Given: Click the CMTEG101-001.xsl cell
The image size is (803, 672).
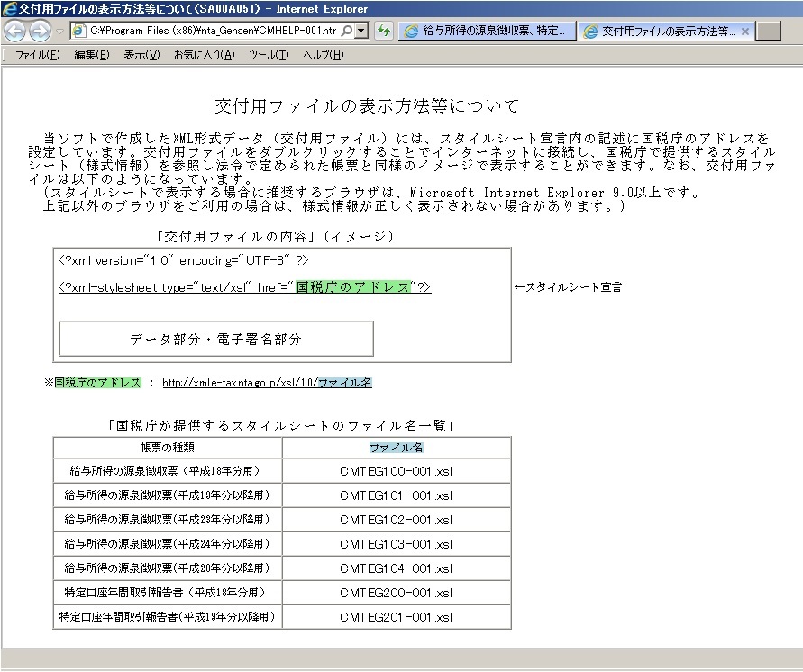Looking at the screenshot, I should [396, 495].
